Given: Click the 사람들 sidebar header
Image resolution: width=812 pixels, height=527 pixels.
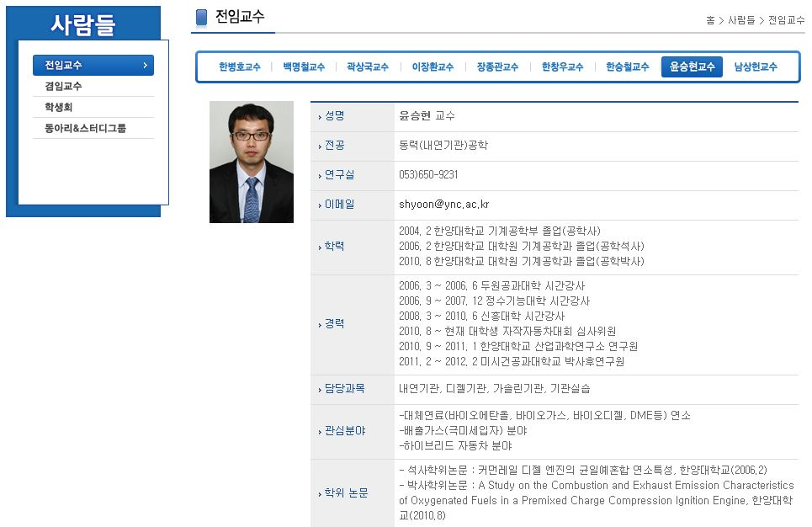Looking at the screenshot, I should click(82, 24).
